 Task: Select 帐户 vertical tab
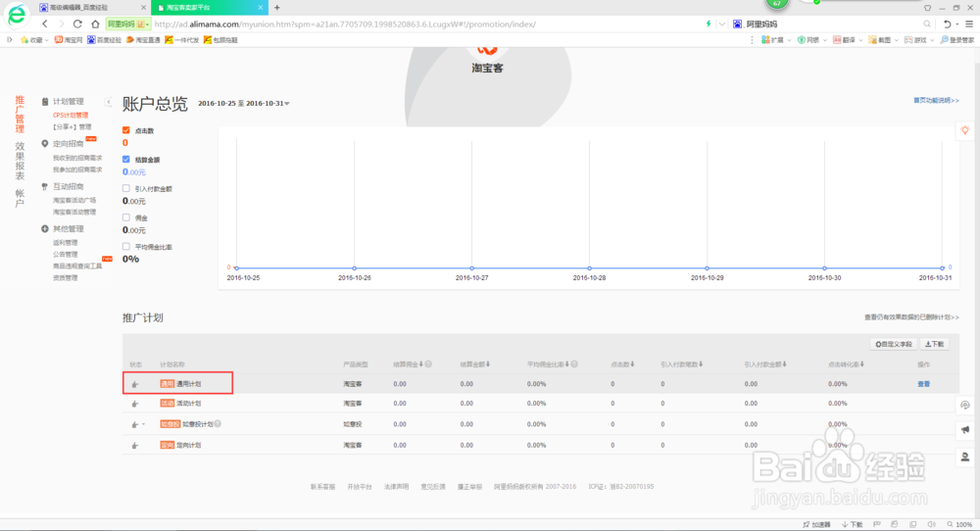pos(20,198)
